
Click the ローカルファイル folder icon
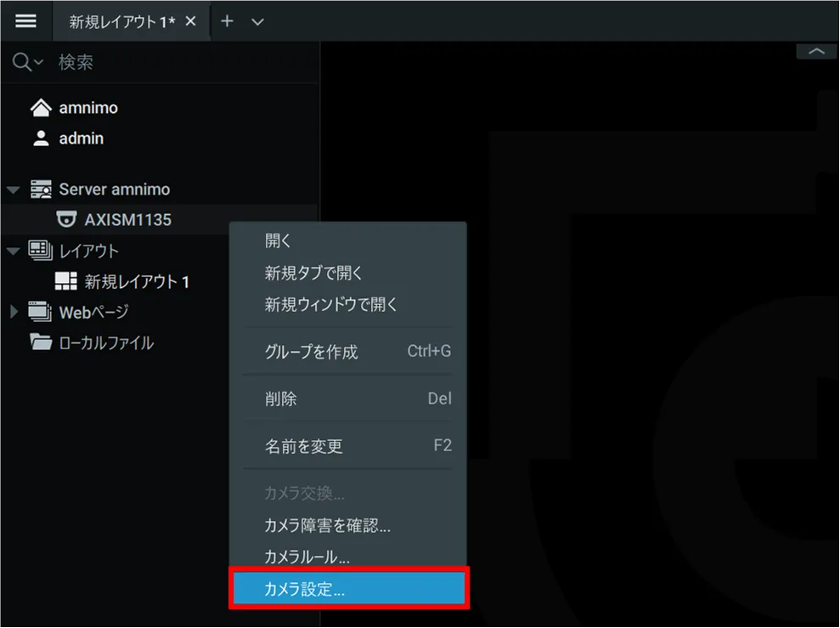[41, 343]
